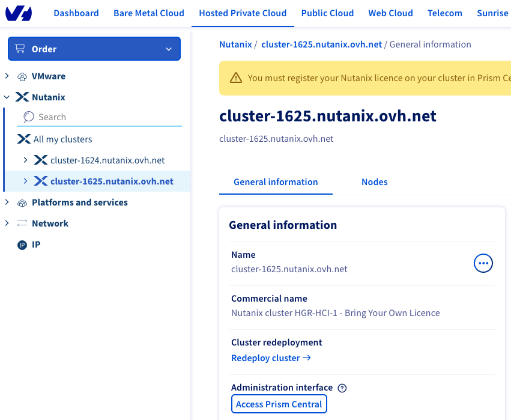Click the arrow icon after Redeploy cluster
Image resolution: width=511 pixels, height=420 pixels.
(x=307, y=358)
